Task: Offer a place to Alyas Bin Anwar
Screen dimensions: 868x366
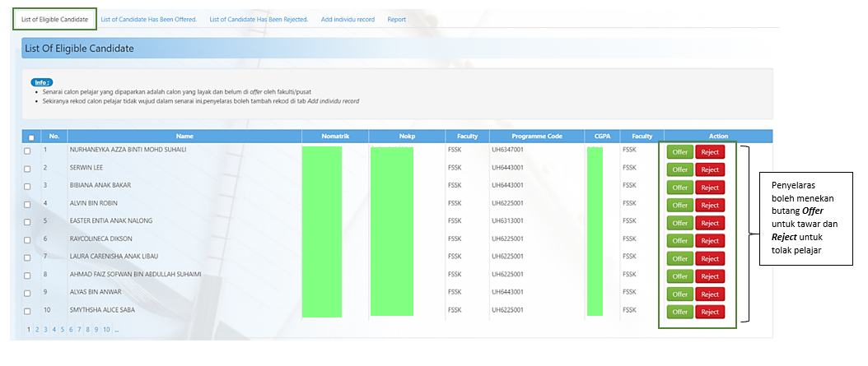Action: click(x=679, y=294)
